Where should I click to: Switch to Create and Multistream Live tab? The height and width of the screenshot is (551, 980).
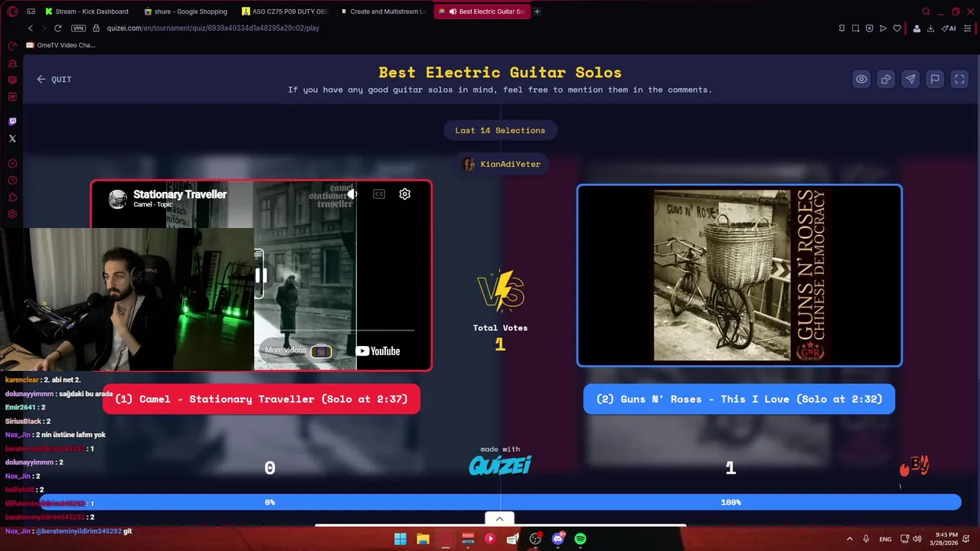click(383, 11)
